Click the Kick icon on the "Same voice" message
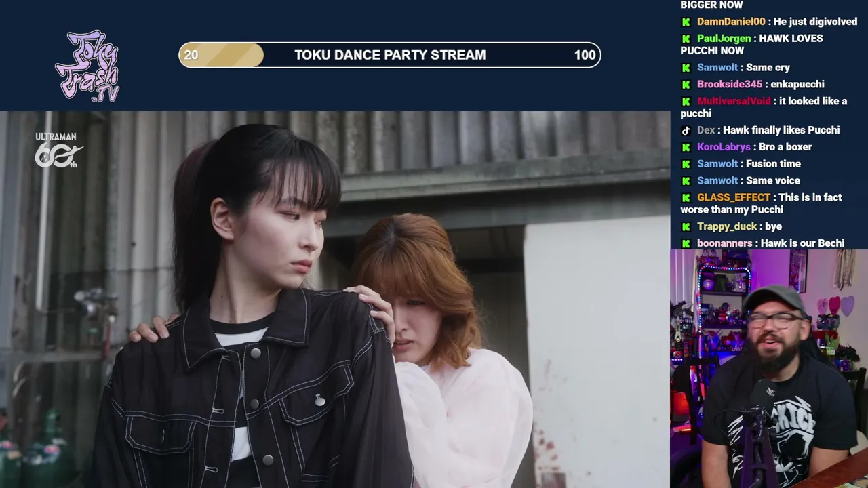 click(x=686, y=181)
